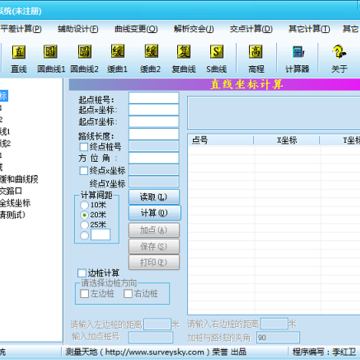Click the 起点桩号 input field

154,98
